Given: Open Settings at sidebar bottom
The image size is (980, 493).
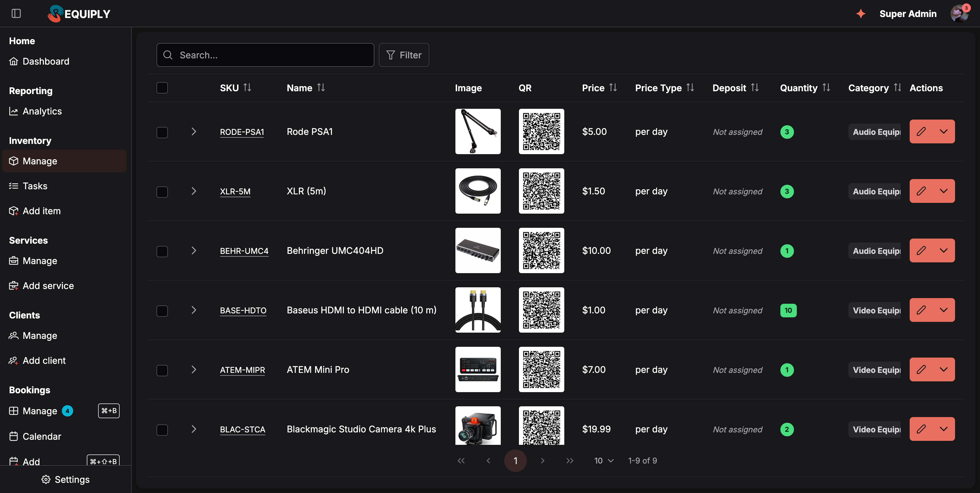Looking at the screenshot, I should coord(66,479).
